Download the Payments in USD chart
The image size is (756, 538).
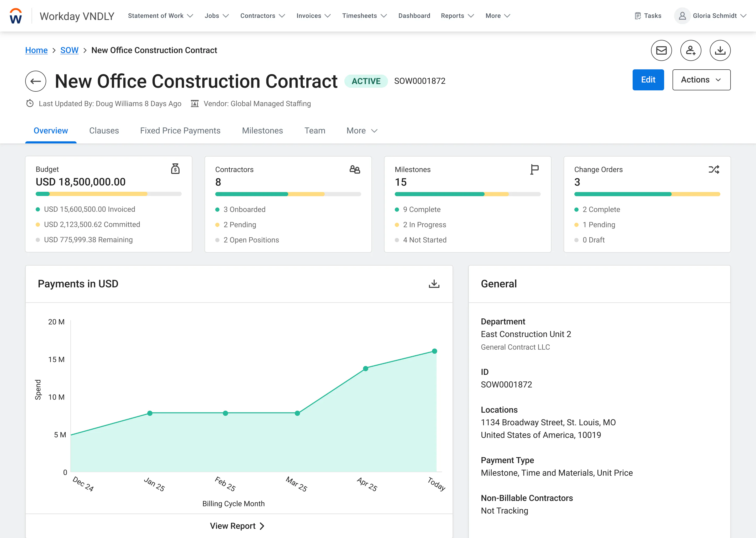coord(434,283)
